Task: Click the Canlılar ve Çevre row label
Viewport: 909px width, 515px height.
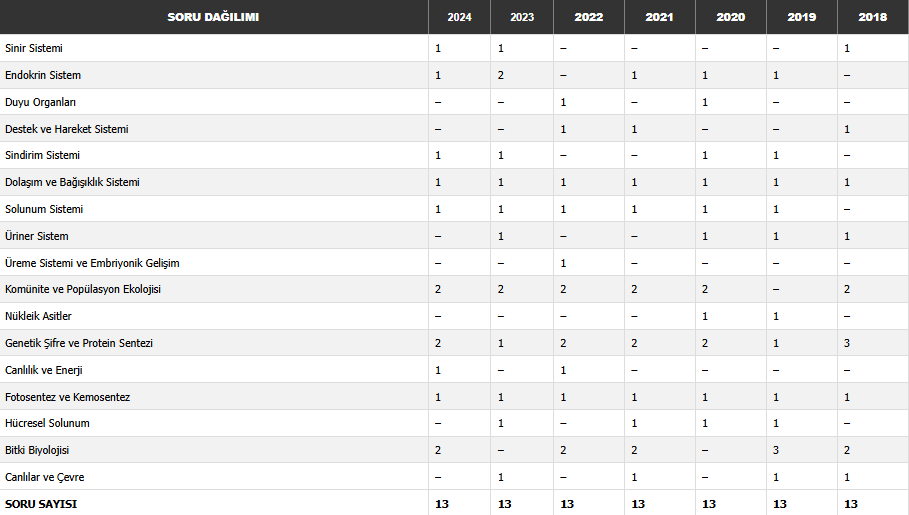Action: tap(43, 477)
